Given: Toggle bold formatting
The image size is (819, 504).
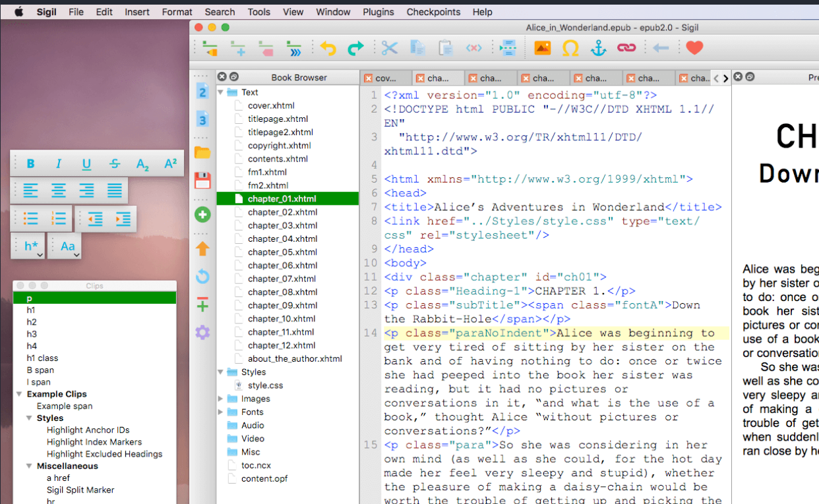Looking at the screenshot, I should coord(30,164).
